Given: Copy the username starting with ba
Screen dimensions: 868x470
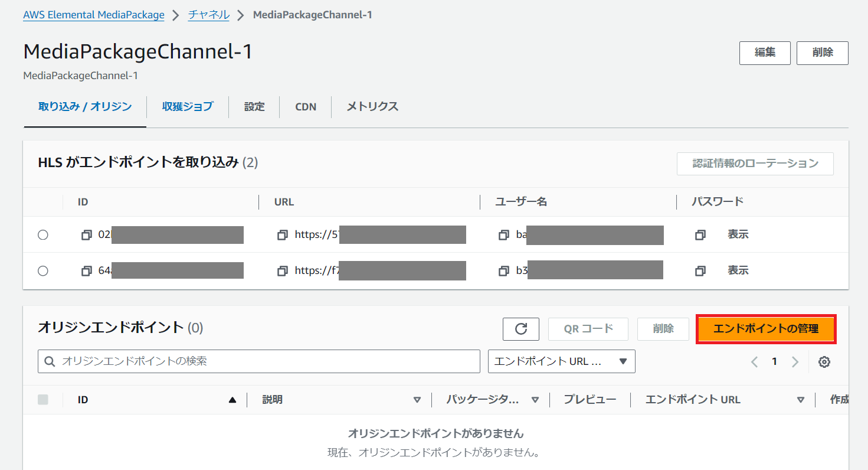Looking at the screenshot, I should pos(504,235).
